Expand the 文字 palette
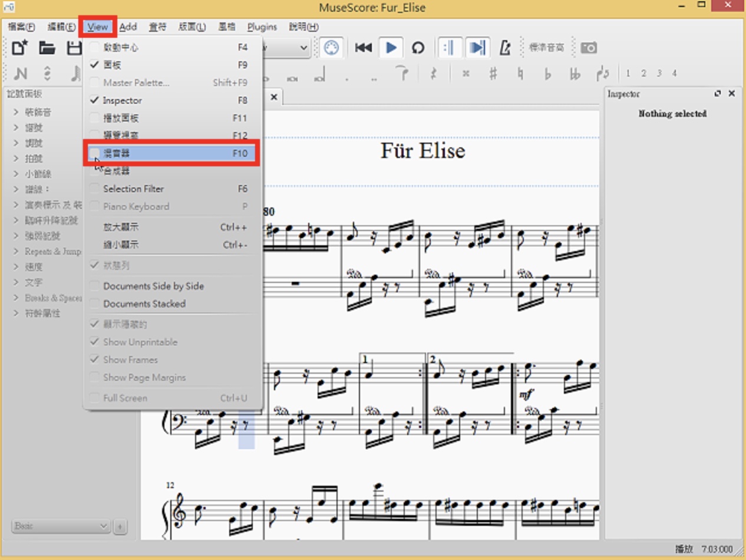Viewport: 746px width, 560px height. [x=34, y=282]
